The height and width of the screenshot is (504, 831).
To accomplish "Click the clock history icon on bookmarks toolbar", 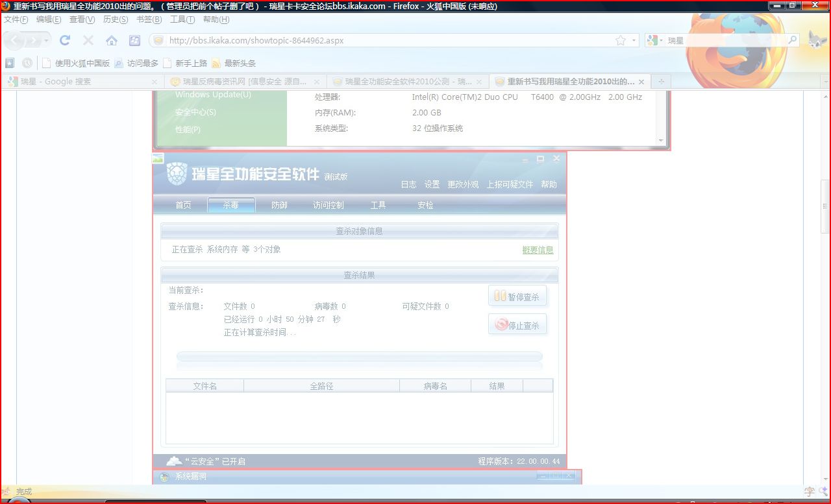I will [x=27, y=63].
